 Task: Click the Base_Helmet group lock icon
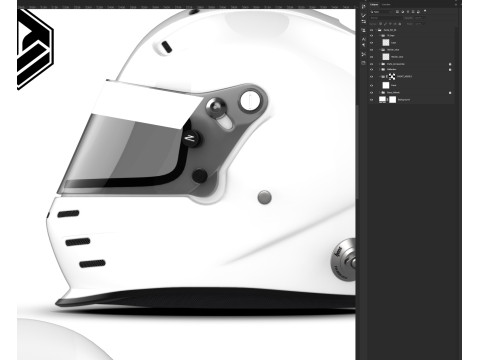click(x=450, y=93)
